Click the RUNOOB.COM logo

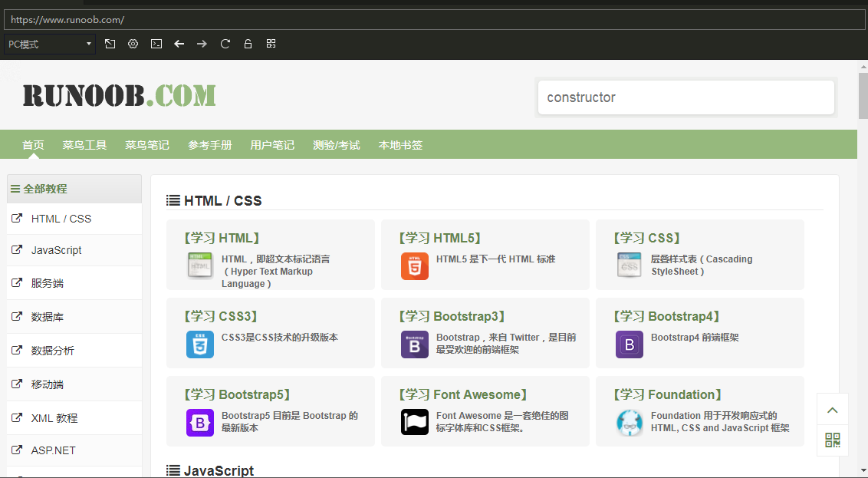coord(119,95)
